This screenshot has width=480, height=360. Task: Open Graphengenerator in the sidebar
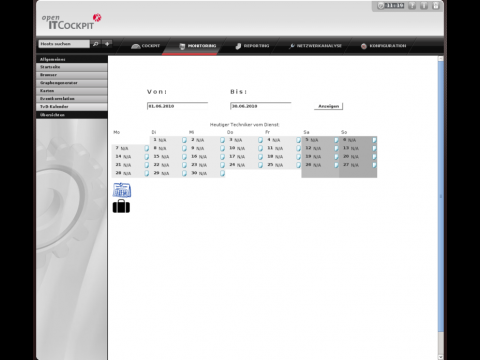click(x=72, y=83)
